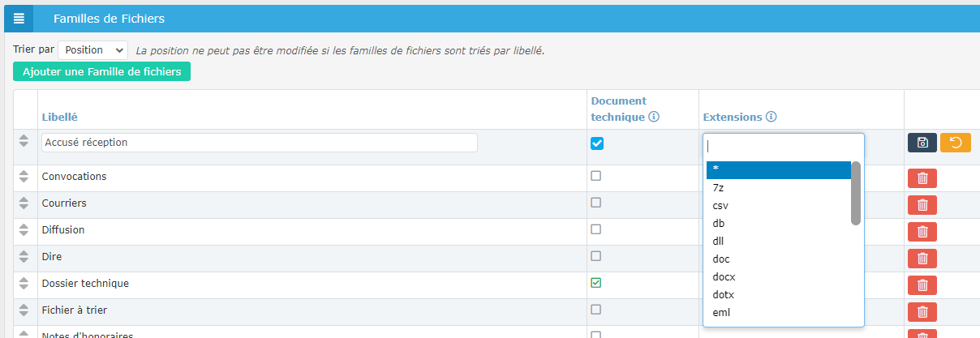The image size is (980, 338).
Task: Pick the eml extension in dropdown
Action: coord(721,312)
